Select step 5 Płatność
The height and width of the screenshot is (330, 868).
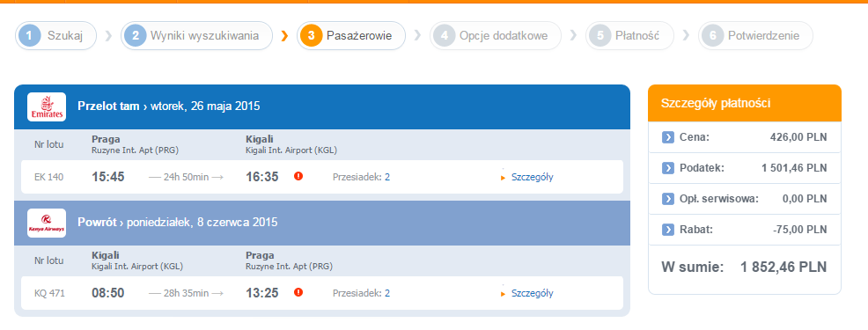[630, 36]
